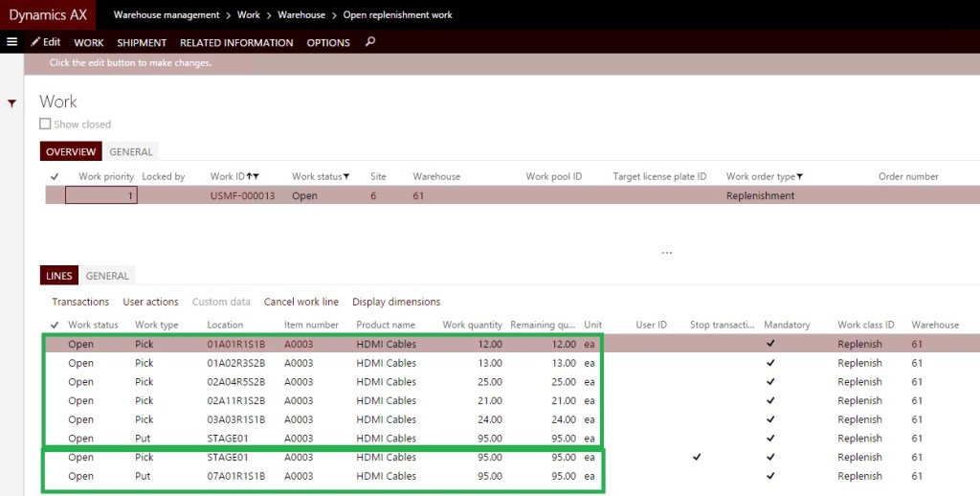Click the Work priority field showing 1
The height and width of the screenshot is (496, 980).
pyautogui.click(x=100, y=195)
